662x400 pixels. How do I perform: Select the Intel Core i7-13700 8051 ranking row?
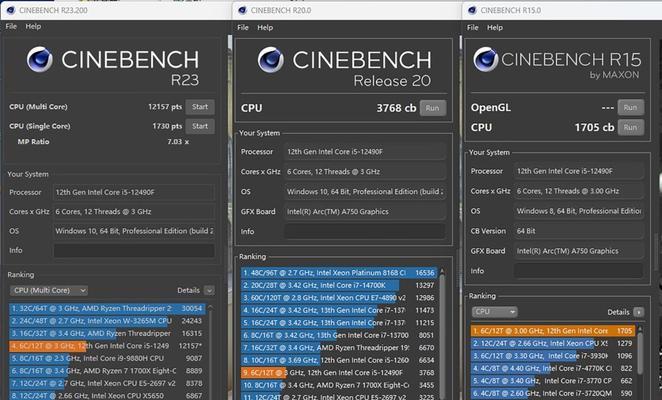(339, 335)
